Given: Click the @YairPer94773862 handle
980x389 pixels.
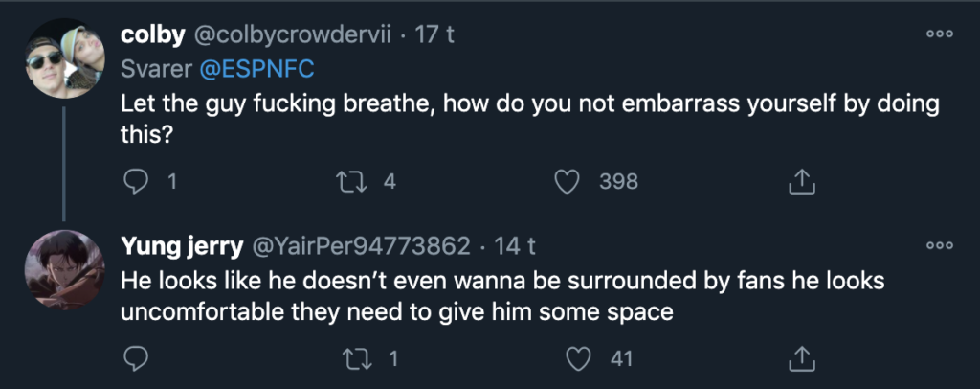Looking at the screenshot, I should (x=360, y=247).
